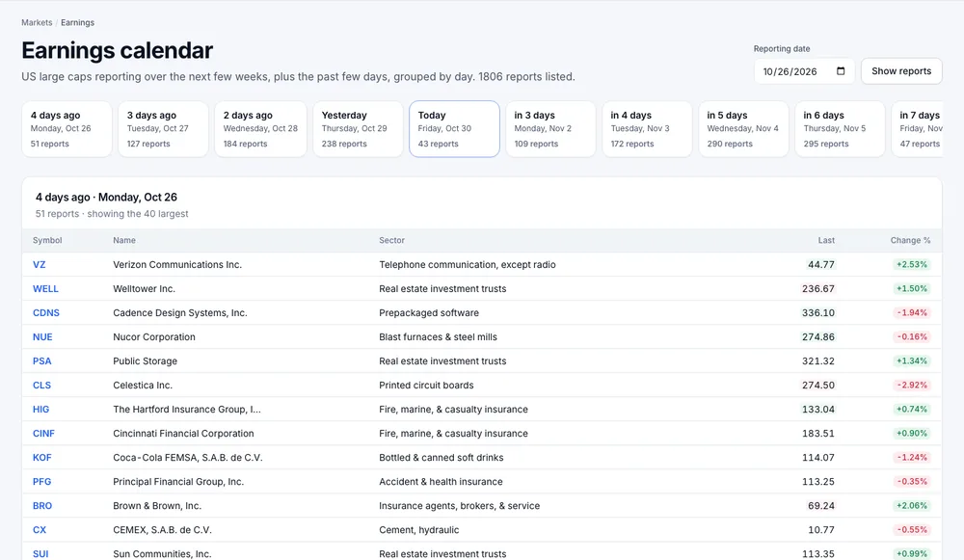Edit the Reporting date field
The height and width of the screenshot is (560, 964).
pyautogui.click(x=804, y=71)
